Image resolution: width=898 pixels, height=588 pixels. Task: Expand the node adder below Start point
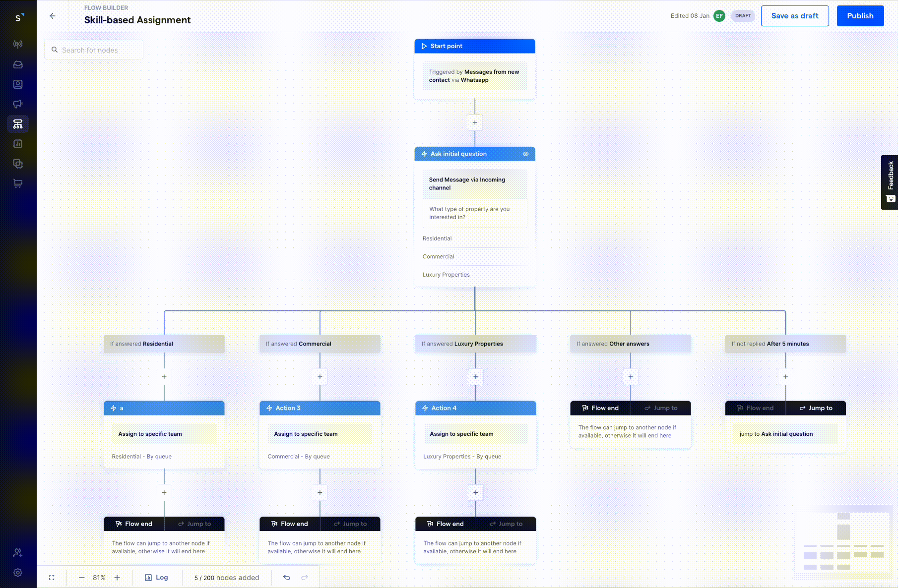[x=475, y=122]
